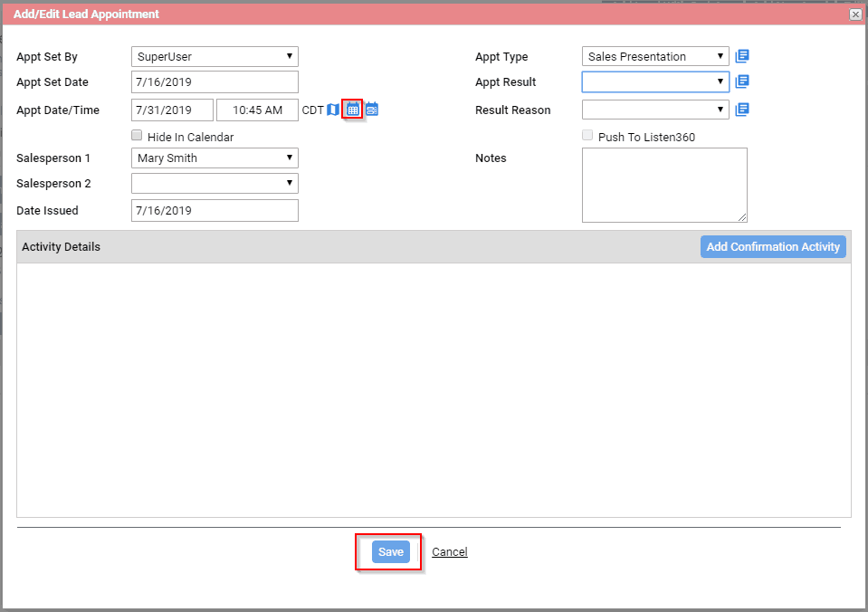This screenshot has width=868, height=612.
Task: Click the Add/Edit Lead Appointment title
Action: [86, 14]
